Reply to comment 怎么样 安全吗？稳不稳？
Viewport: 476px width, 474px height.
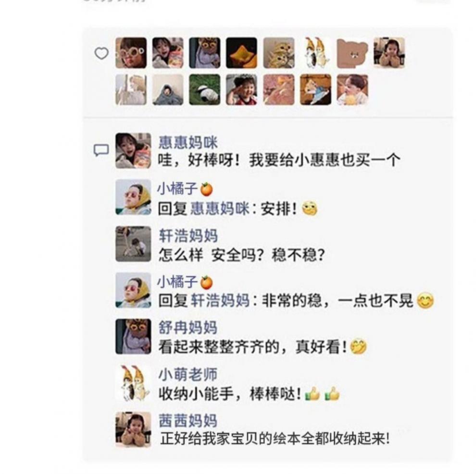(x=242, y=255)
